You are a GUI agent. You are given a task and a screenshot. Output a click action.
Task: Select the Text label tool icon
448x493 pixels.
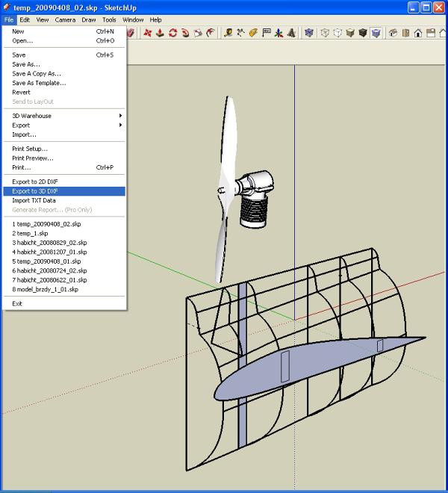pyautogui.click(x=267, y=33)
